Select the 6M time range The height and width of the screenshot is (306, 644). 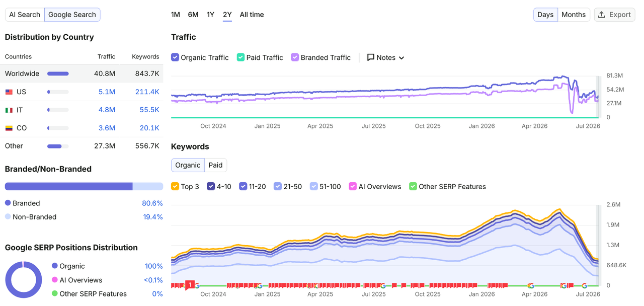(193, 15)
